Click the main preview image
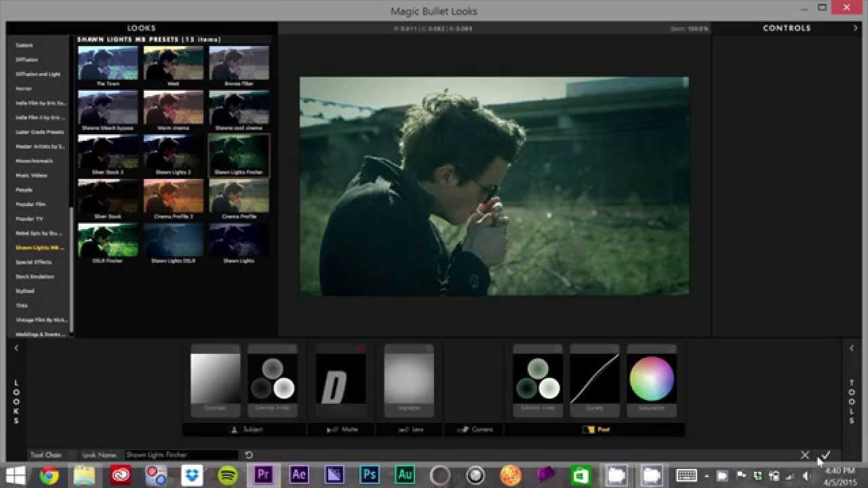 click(494, 186)
